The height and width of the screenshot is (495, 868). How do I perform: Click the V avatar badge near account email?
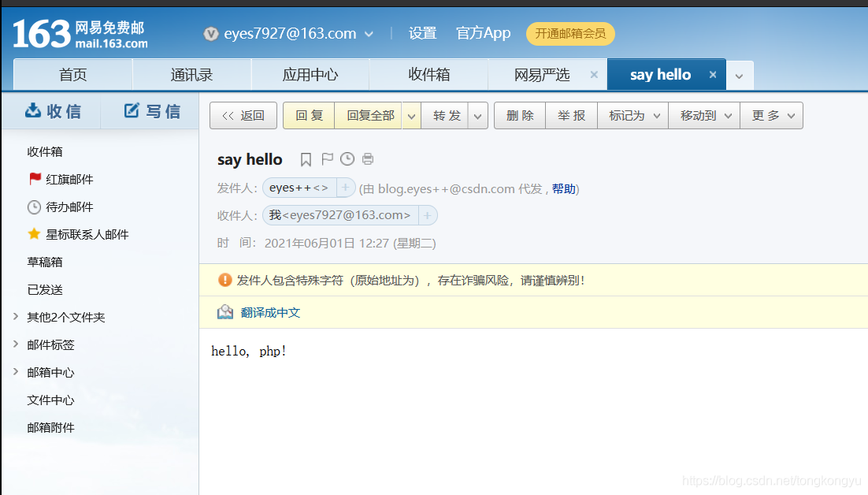[x=210, y=33]
